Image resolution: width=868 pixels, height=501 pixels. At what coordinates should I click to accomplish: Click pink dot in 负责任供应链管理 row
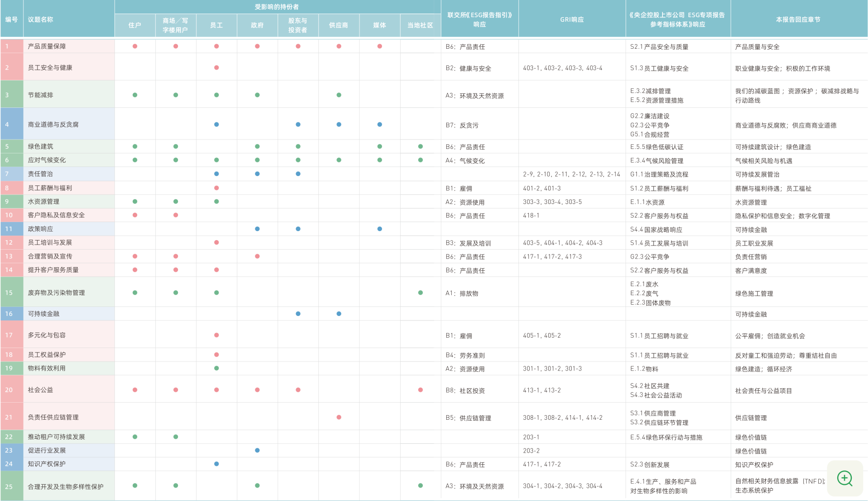339,417
